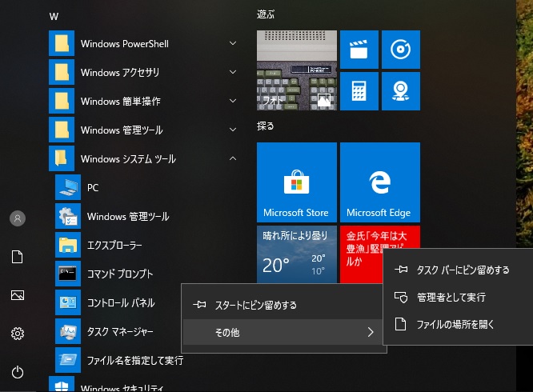Viewport: 533px width, 392px height.
Task: Click タスク マネージャー label text
Action: coord(120,331)
